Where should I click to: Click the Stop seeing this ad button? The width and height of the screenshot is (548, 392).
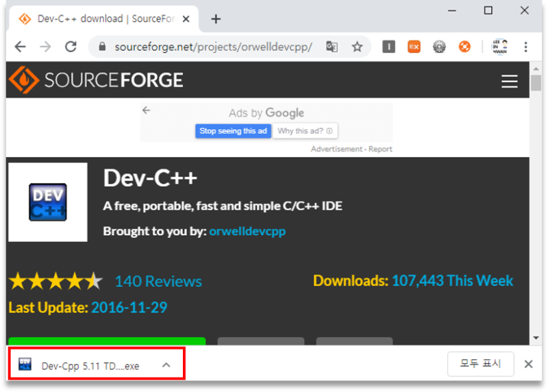click(233, 131)
